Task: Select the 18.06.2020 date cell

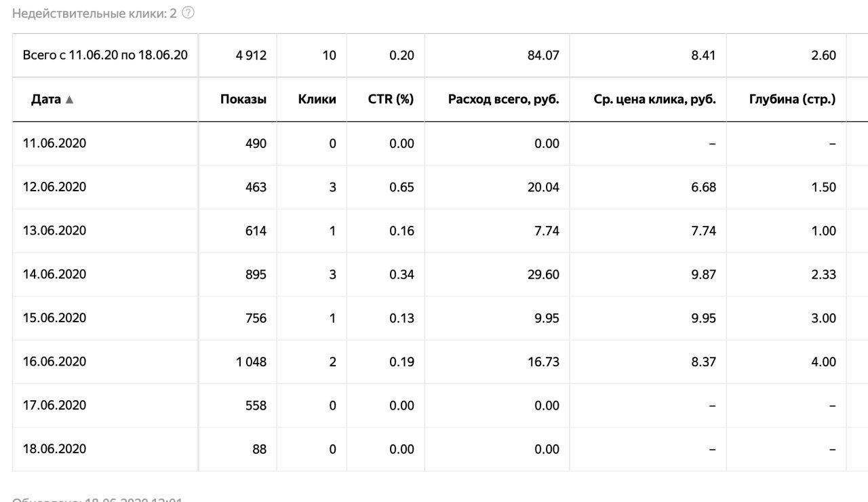Action: (55, 449)
